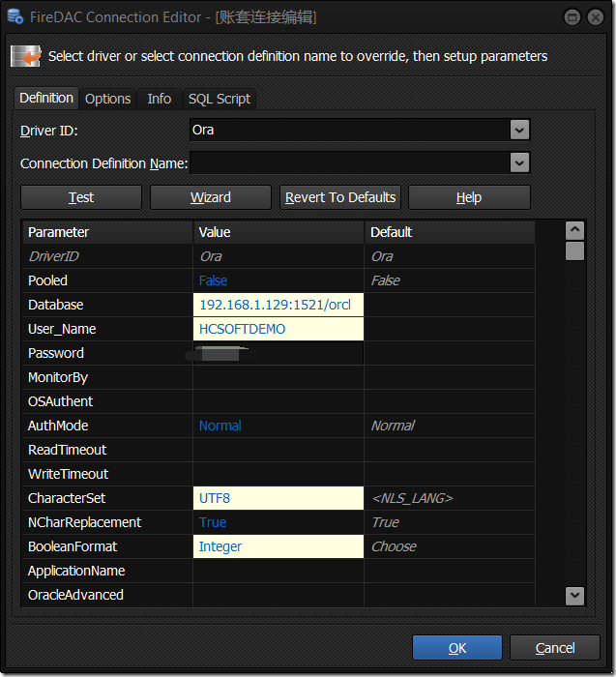The width and height of the screenshot is (616, 677).
Task: Click the Parameter column header
Action: [107, 232]
